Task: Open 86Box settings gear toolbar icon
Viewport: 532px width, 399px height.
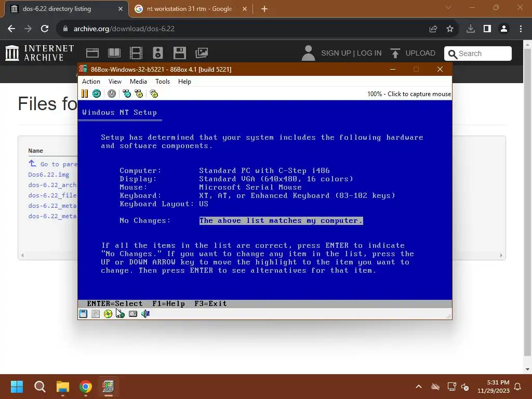Action: pos(154,94)
